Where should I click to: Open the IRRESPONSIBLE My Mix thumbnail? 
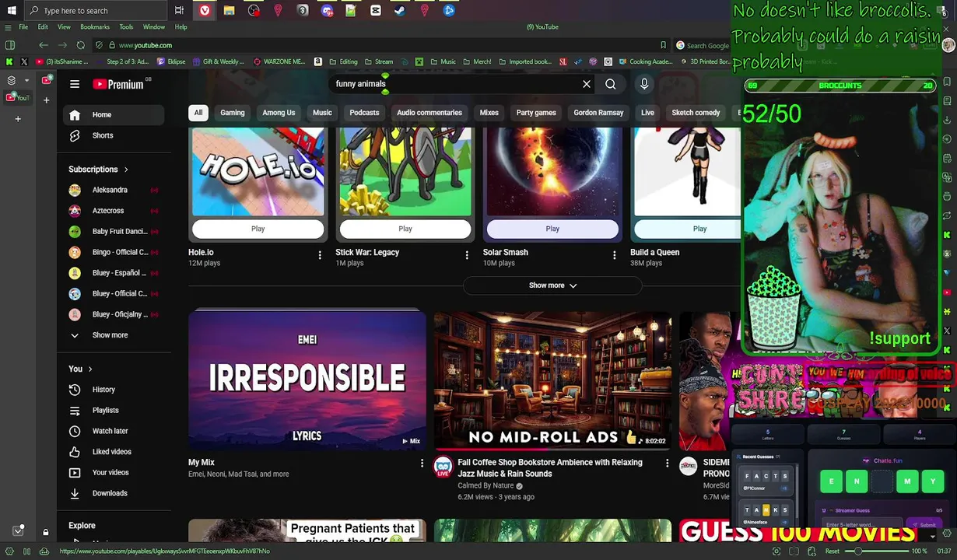[x=307, y=380]
